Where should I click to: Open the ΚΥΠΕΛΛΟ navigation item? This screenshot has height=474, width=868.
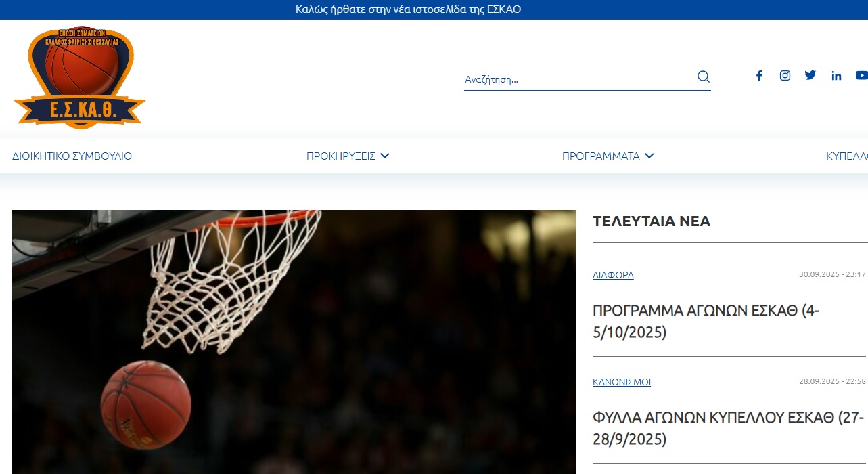click(846, 156)
